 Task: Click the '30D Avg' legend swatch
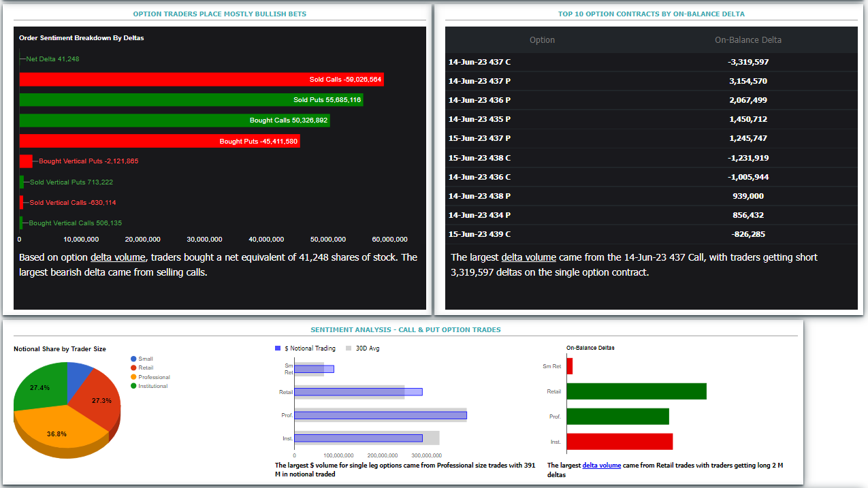[x=349, y=348]
